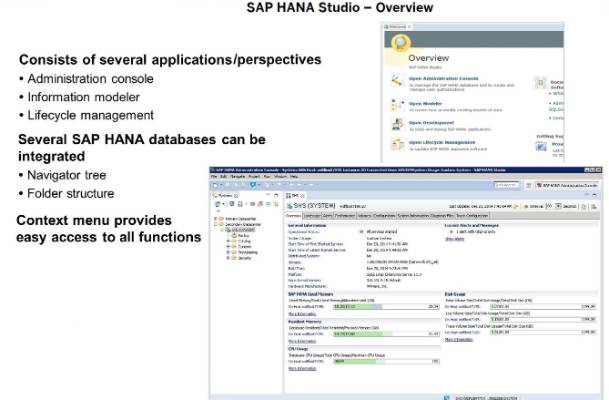609x400 pixels.
Task: Select the Backup node in navigator tree
Action: (241, 236)
